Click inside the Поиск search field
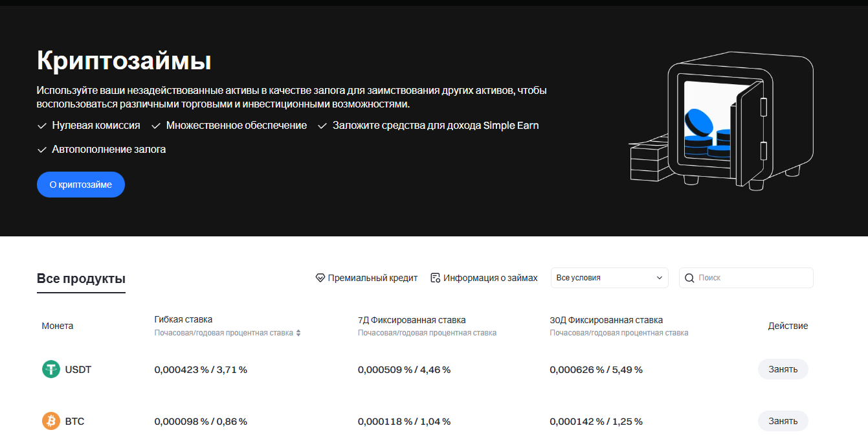This screenshot has width=868, height=441. (x=744, y=277)
